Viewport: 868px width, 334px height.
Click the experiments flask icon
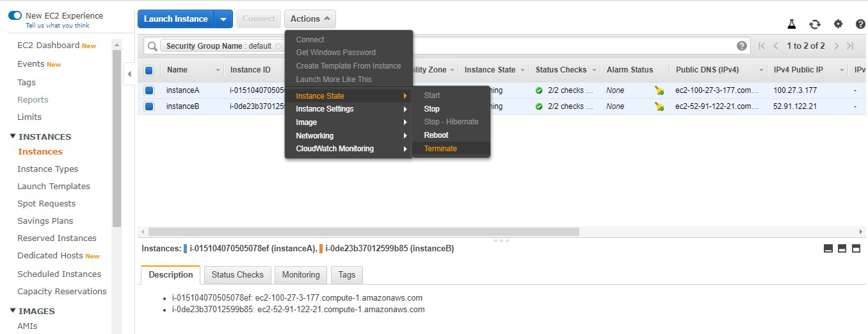coord(792,24)
